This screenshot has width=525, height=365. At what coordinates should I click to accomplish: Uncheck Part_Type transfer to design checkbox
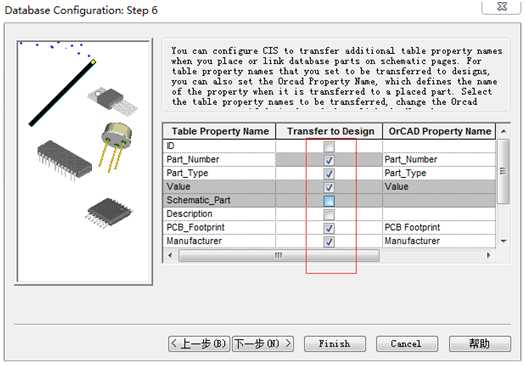click(329, 173)
